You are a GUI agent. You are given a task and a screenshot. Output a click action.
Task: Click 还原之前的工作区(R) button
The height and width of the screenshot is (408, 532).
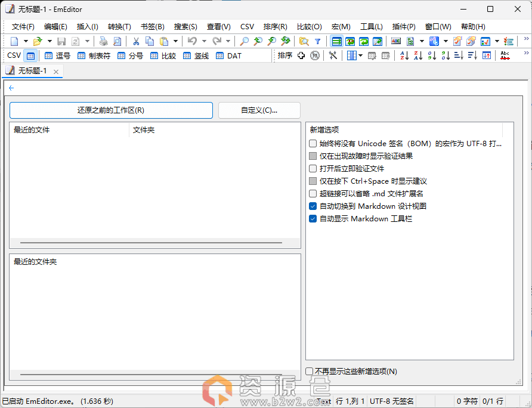pyautogui.click(x=111, y=110)
